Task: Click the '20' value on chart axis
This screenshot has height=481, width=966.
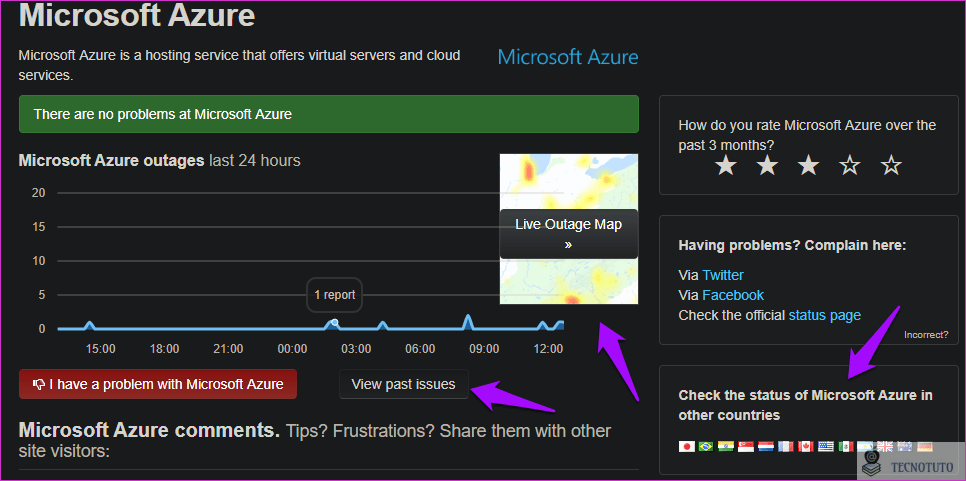Action: point(39,193)
